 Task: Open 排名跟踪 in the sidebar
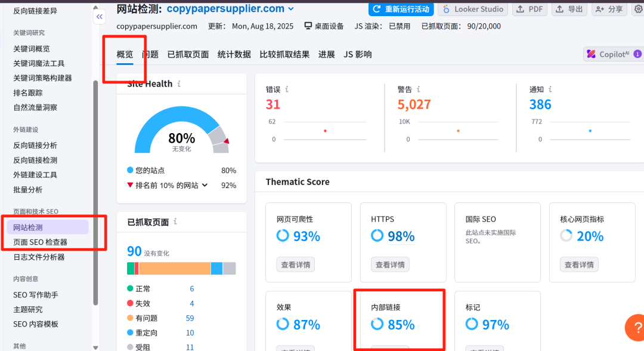point(28,93)
